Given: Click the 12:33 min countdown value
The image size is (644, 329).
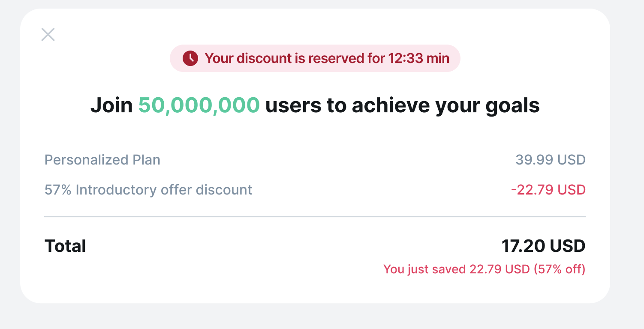Looking at the screenshot, I should tap(418, 58).
